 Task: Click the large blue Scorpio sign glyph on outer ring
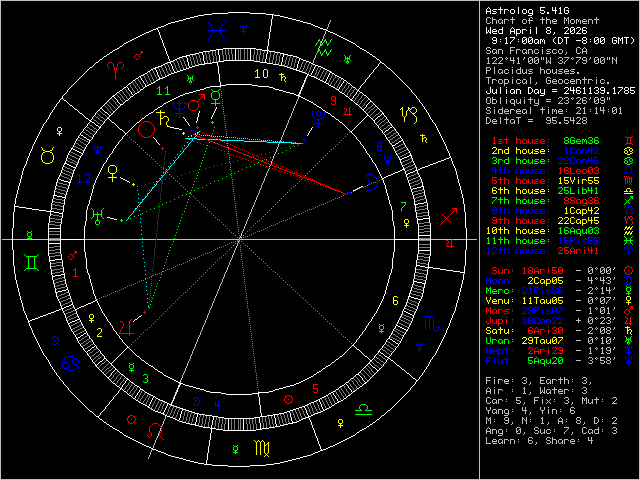click(x=432, y=323)
